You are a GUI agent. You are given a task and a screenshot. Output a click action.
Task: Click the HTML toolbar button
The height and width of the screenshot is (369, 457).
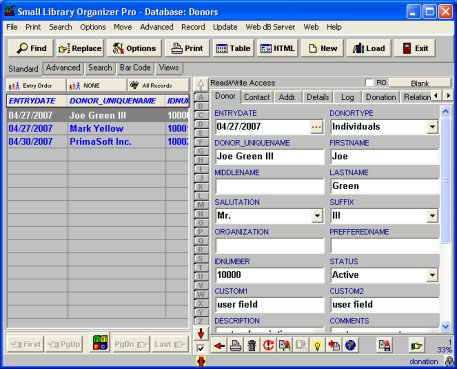pos(277,48)
